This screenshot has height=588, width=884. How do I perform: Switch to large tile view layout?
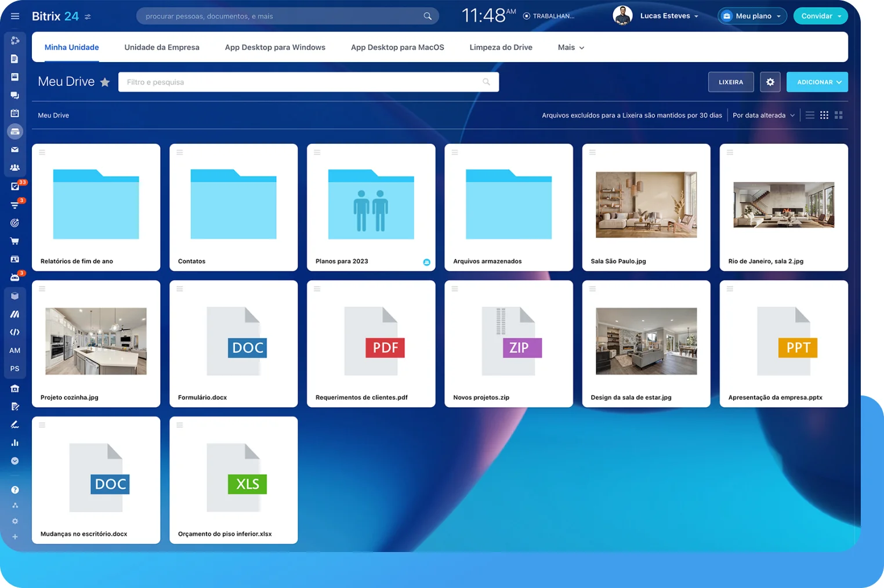click(x=839, y=115)
